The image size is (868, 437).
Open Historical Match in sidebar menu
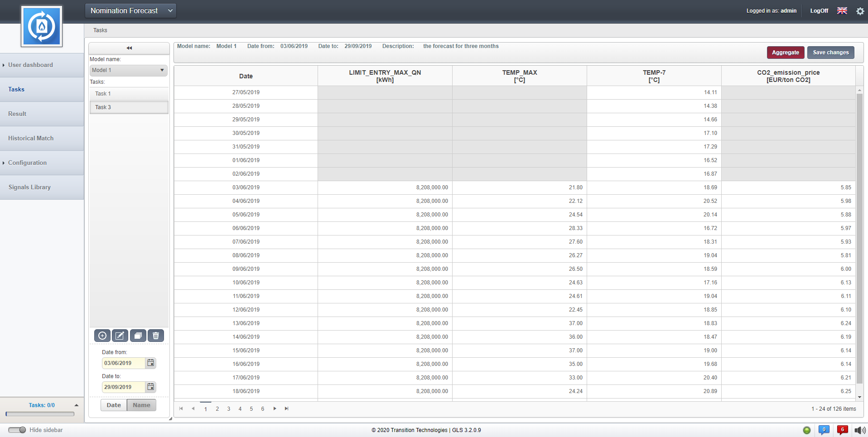tap(31, 139)
